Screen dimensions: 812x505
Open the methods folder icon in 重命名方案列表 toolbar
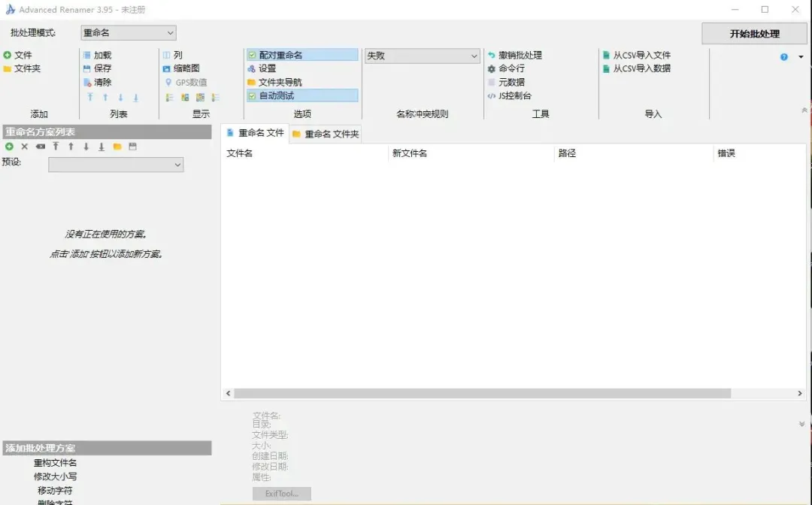coord(117,147)
